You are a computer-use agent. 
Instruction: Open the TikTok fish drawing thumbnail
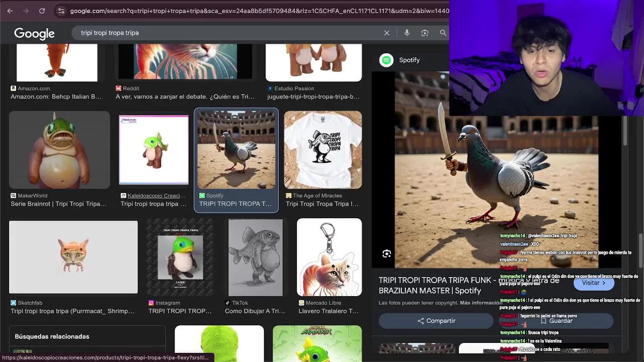255,257
